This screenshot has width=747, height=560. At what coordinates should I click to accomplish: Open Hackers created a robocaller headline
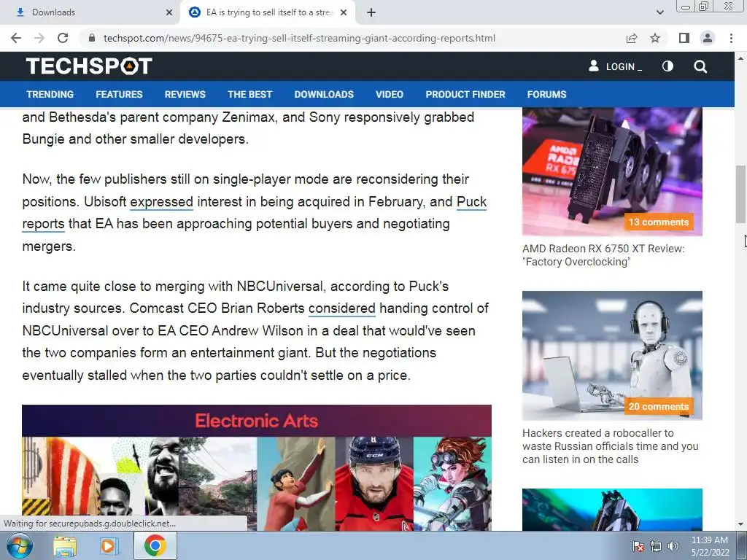click(x=611, y=446)
